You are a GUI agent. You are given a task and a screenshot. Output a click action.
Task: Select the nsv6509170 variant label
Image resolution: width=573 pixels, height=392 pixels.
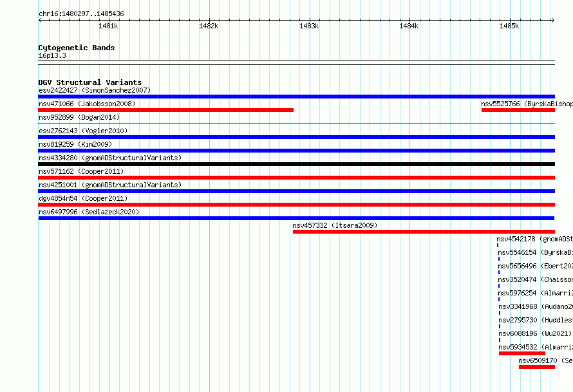pyautogui.click(x=545, y=360)
